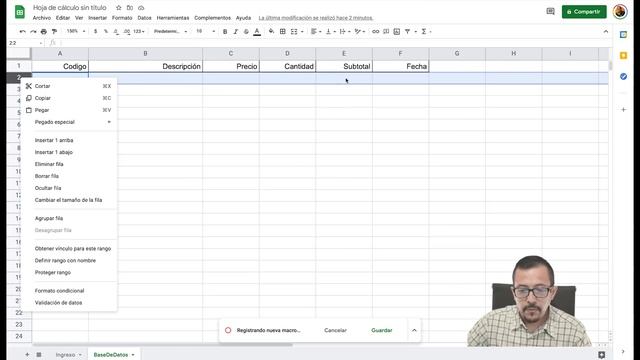
Task: Toggle strikethrough formatting
Action: point(246,31)
